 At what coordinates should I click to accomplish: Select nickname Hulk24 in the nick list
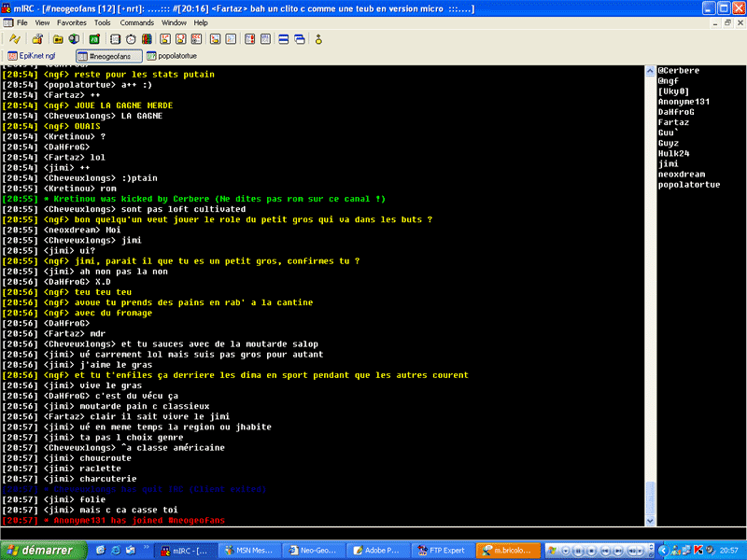(673, 153)
